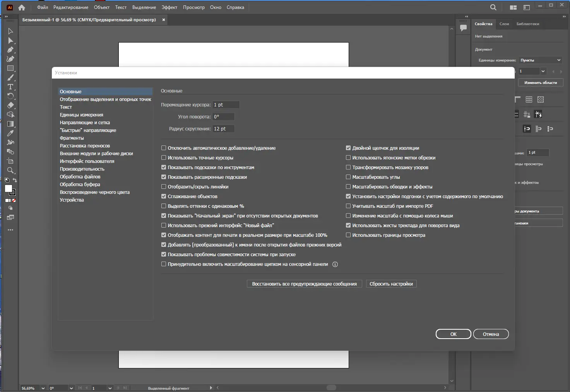Open 'Единицы измерения' dropdown in Properties
The height and width of the screenshot is (392, 570).
click(x=540, y=60)
